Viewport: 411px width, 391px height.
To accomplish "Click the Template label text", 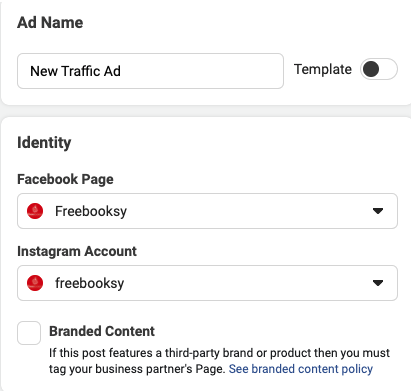I will point(323,69).
